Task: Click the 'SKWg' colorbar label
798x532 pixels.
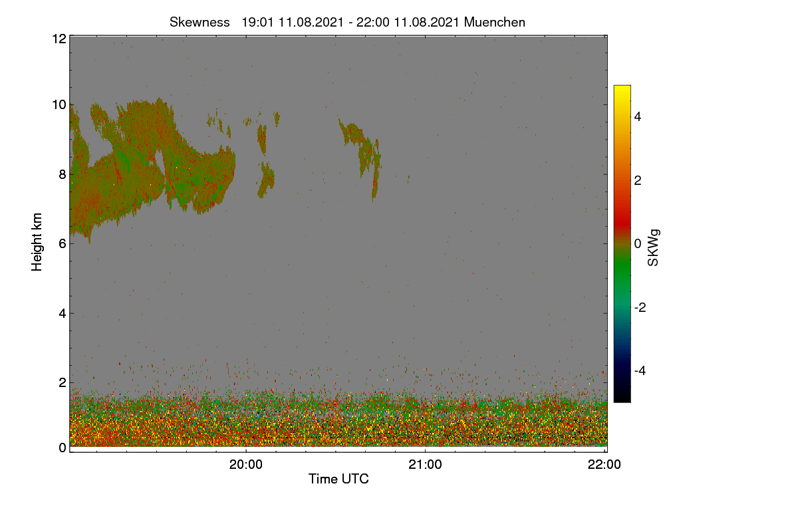Action: point(654,247)
